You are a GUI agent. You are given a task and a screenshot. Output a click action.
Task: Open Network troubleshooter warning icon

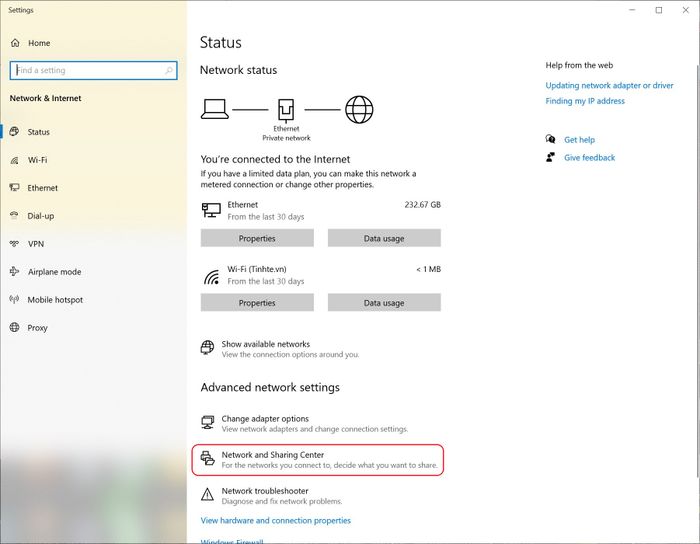point(208,494)
